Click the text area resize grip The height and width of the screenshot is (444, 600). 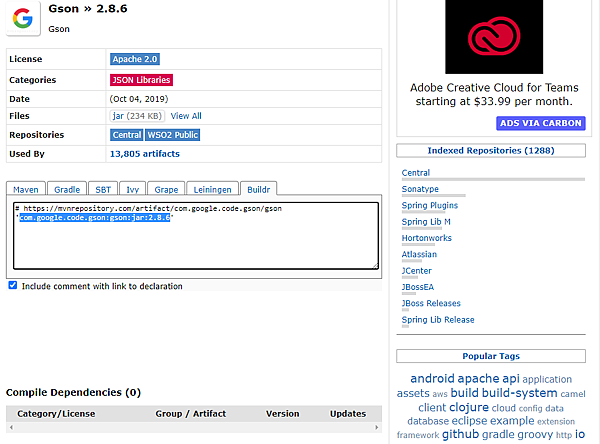(x=375, y=265)
